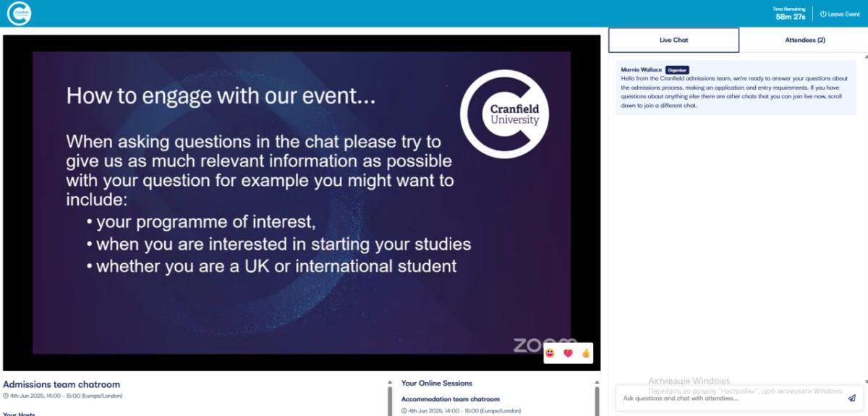
Task: Click the chat message input field
Action: [731, 398]
